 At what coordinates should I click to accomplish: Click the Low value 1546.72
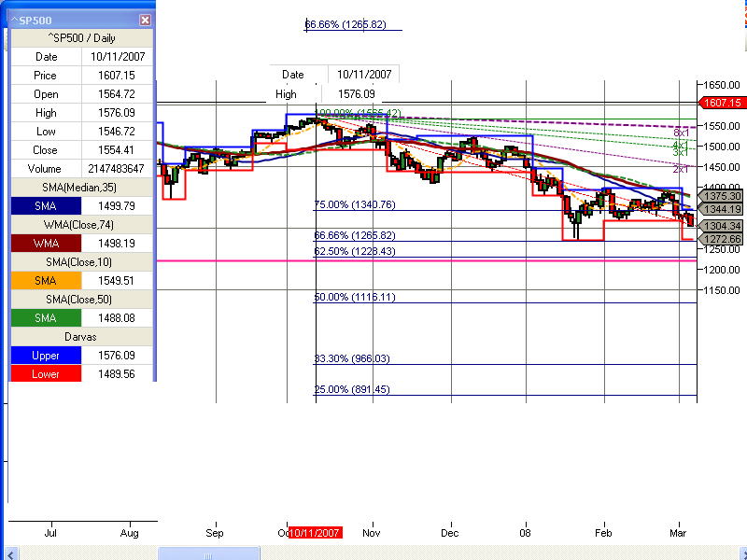118,132
